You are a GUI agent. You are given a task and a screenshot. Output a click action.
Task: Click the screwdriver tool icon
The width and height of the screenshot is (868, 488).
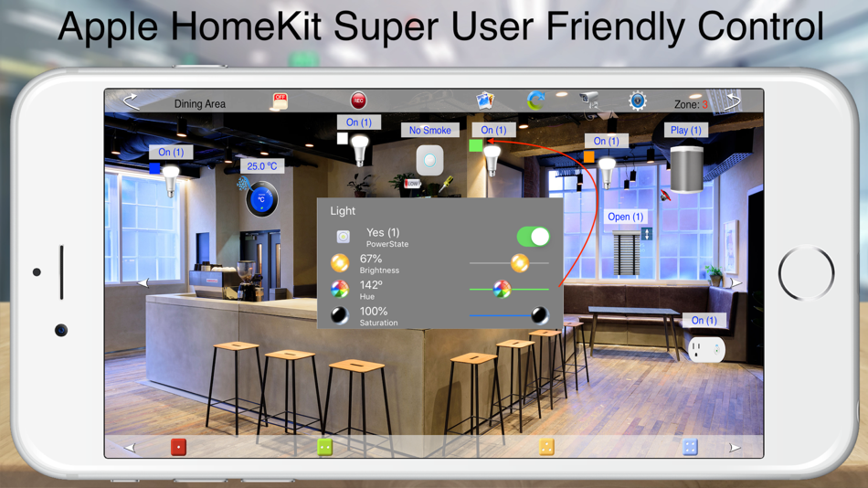(x=445, y=185)
